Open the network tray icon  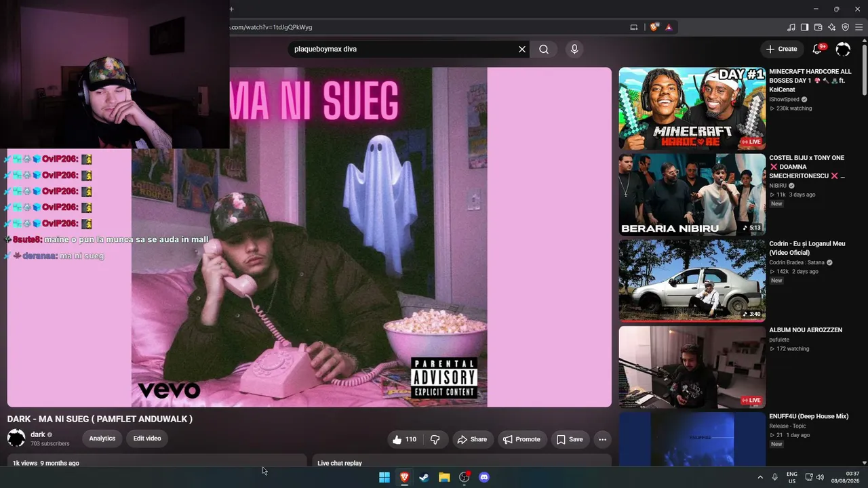coord(809,477)
